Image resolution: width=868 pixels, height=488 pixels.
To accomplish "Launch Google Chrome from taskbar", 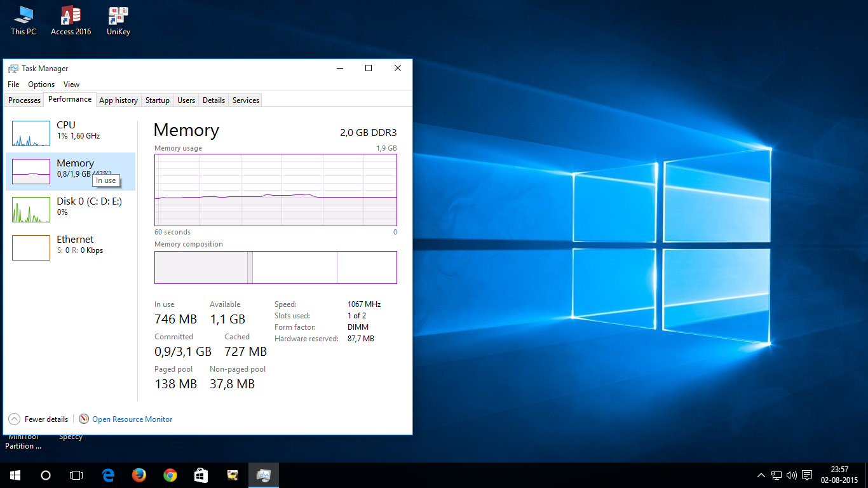I will coord(170,475).
